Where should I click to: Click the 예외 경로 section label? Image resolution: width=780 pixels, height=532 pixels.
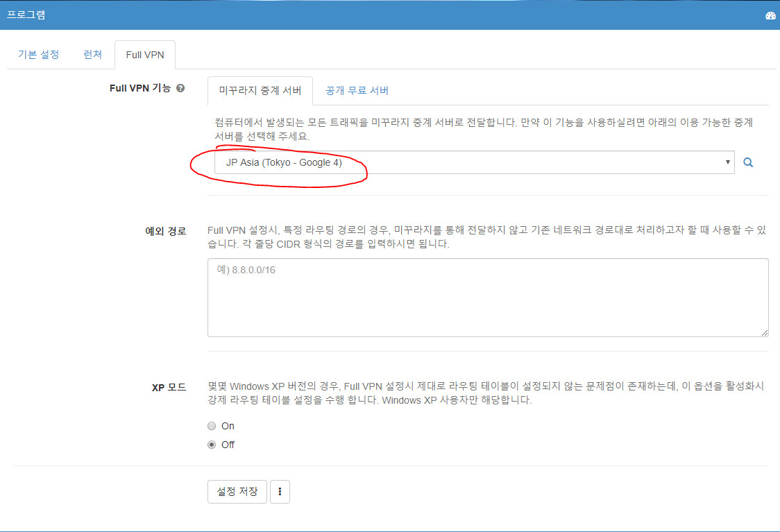coord(165,232)
